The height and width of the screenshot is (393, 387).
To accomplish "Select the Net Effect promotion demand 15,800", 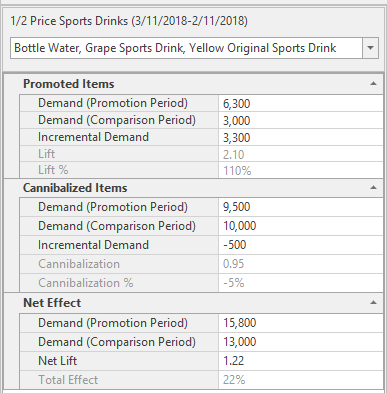I will [x=239, y=323].
